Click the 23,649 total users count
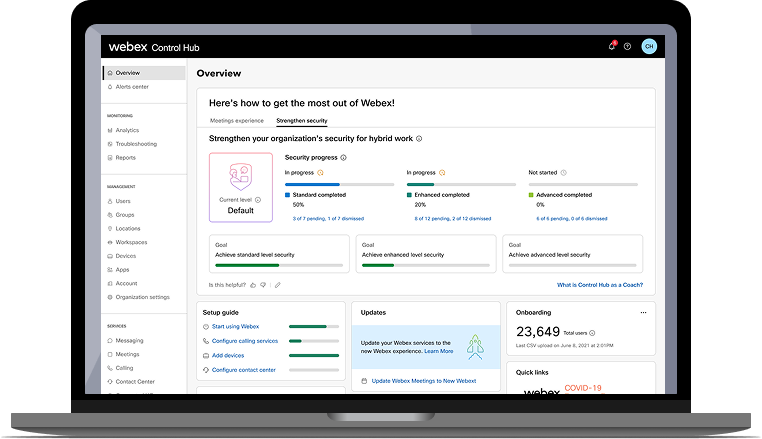The image size is (762, 439). (x=537, y=332)
